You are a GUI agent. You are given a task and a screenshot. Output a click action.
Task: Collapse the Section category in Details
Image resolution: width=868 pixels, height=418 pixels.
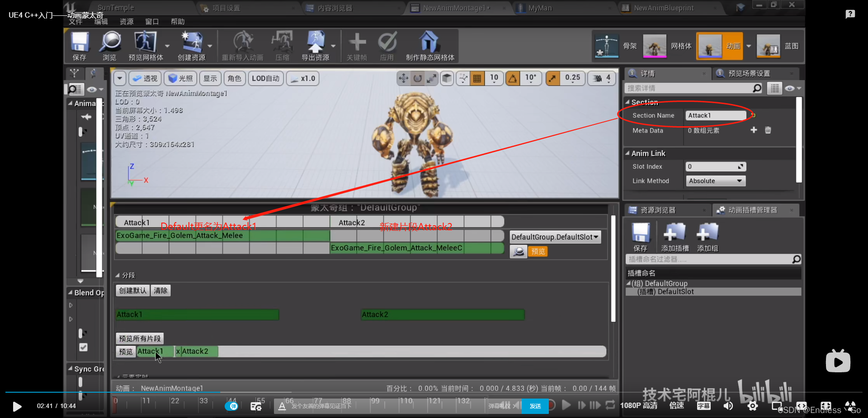(627, 102)
